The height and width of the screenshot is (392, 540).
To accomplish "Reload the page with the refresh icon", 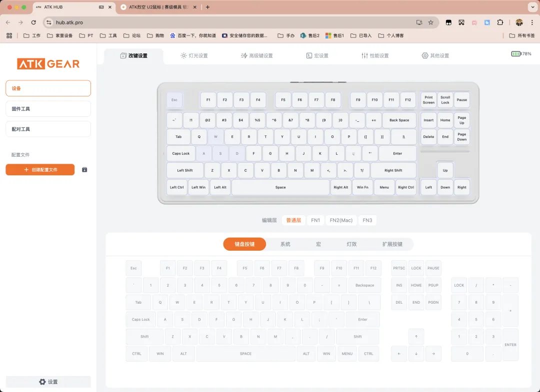I will tap(33, 22).
